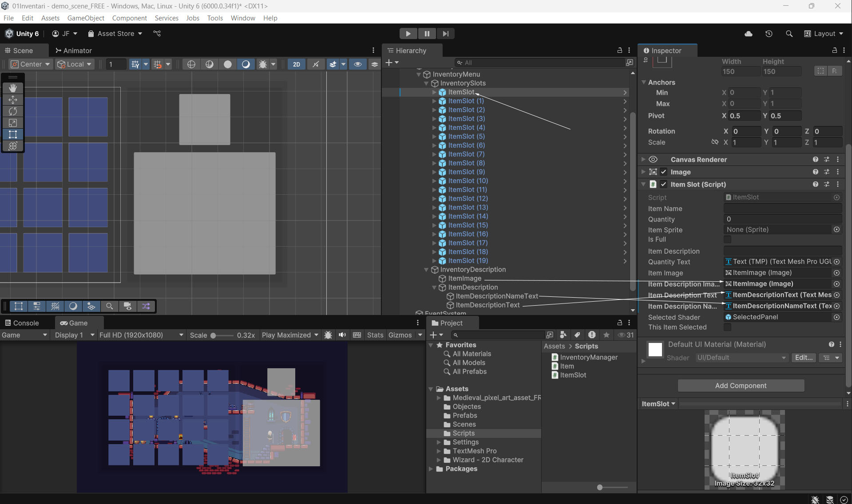This screenshot has width=852, height=504.
Task: Click the Add Component button
Action: pyautogui.click(x=740, y=386)
